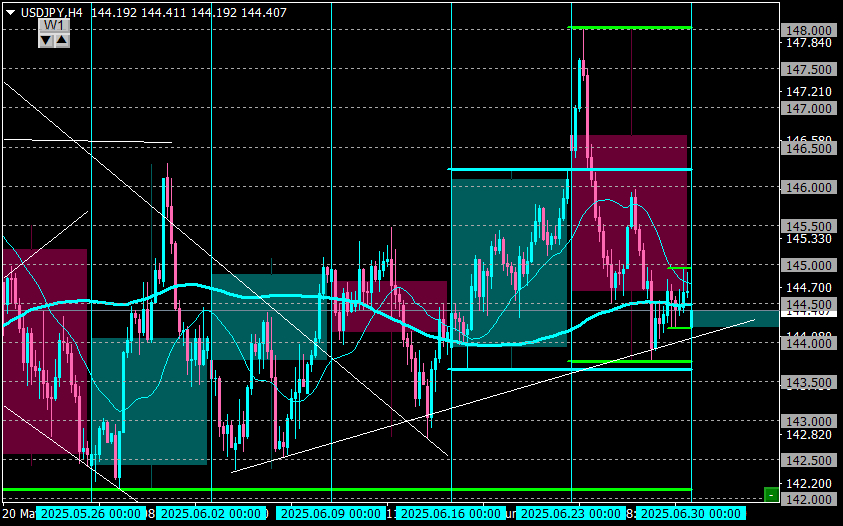Viewport: 843px width, 526px height.
Task: Click the green minus box at chart corner
Action: point(771,494)
